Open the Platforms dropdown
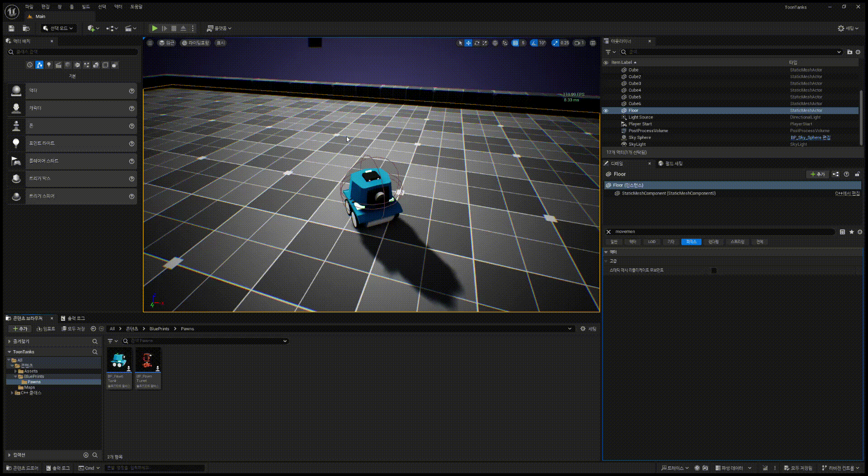Screen dimensions: 868x476 coord(219,28)
